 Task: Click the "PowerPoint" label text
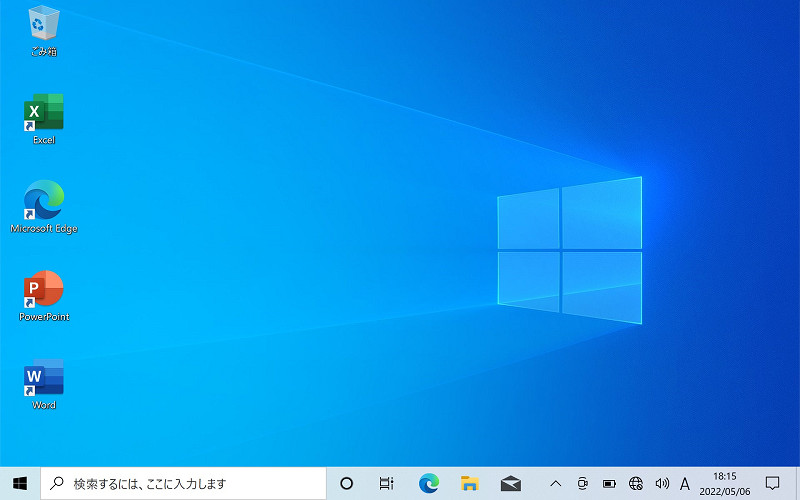(x=44, y=317)
